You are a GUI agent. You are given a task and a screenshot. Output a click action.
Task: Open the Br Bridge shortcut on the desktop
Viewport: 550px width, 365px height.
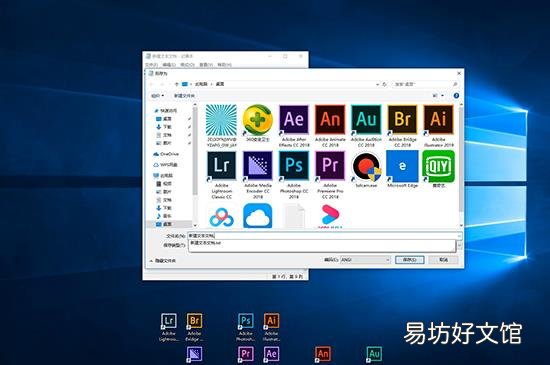pos(194,327)
